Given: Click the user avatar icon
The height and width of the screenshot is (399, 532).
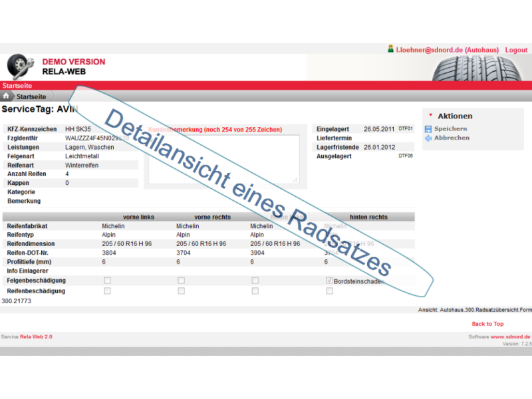Looking at the screenshot, I should click(390, 49).
